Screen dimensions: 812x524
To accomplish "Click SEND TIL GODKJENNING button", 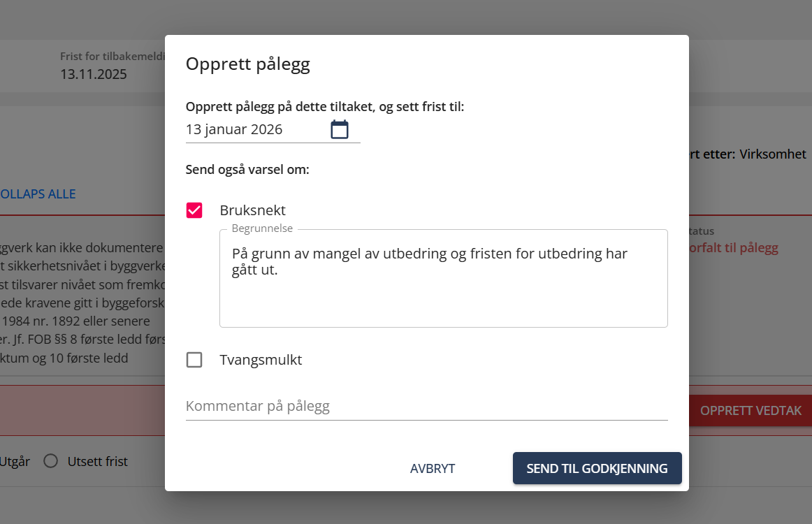I will (x=597, y=468).
